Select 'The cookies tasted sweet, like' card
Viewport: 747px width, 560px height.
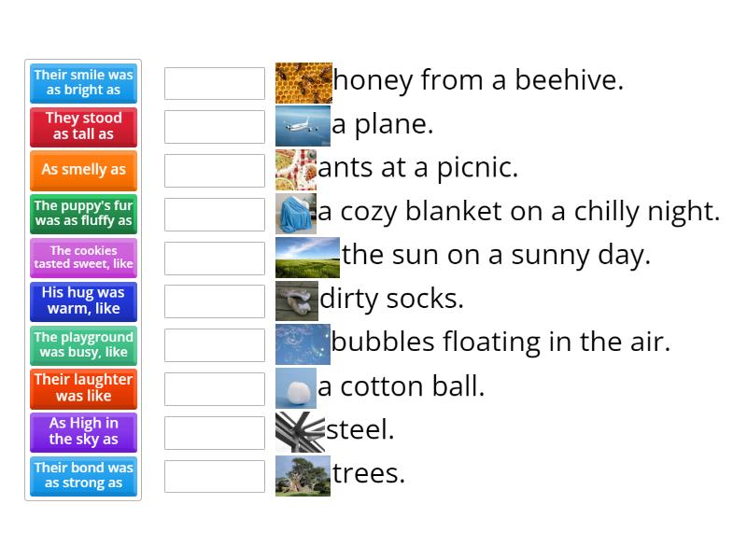coord(82,258)
